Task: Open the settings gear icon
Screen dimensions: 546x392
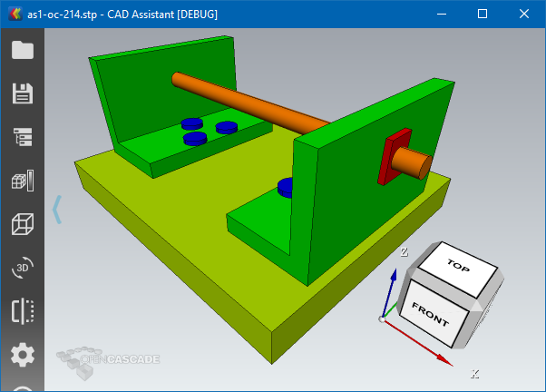Action: (22, 355)
